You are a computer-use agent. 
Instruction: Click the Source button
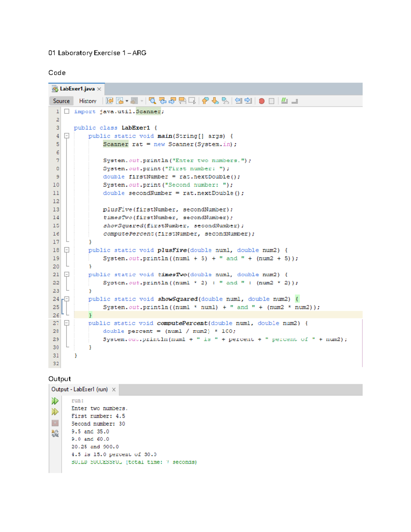coord(61,101)
